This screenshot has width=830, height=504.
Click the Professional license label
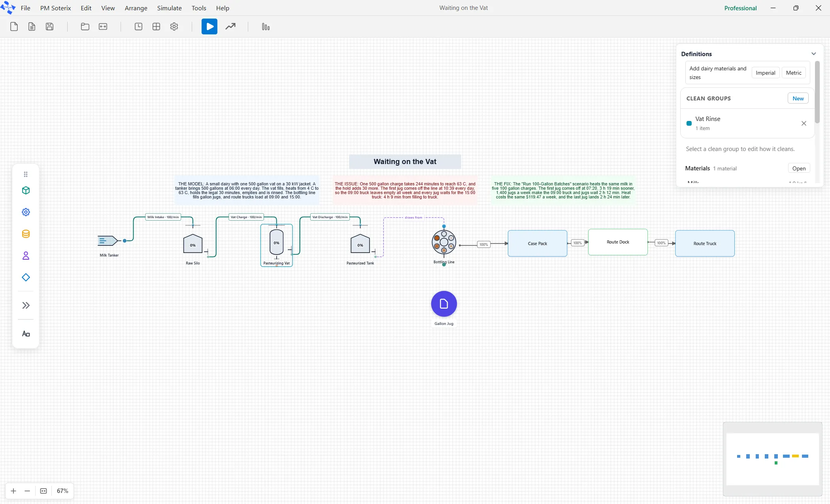point(740,8)
